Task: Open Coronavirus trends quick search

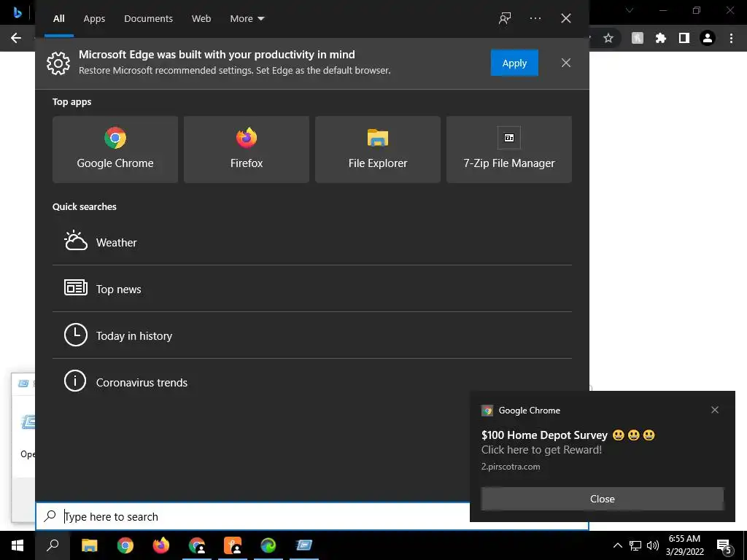Action: pos(312,382)
